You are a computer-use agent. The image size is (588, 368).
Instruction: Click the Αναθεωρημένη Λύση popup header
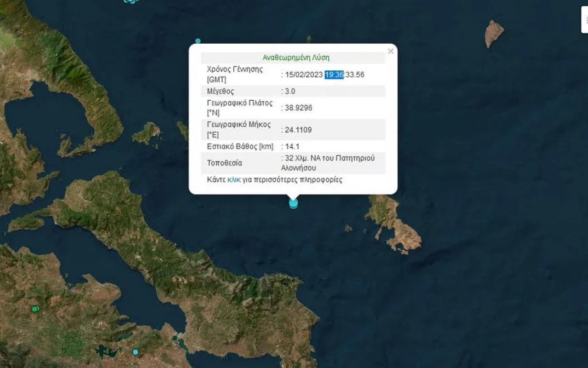point(296,58)
